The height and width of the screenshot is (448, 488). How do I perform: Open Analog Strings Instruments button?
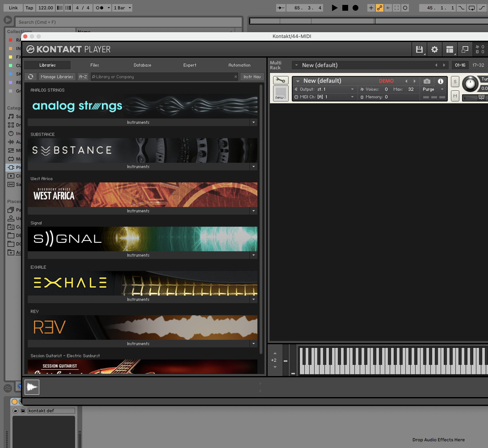[x=138, y=122]
